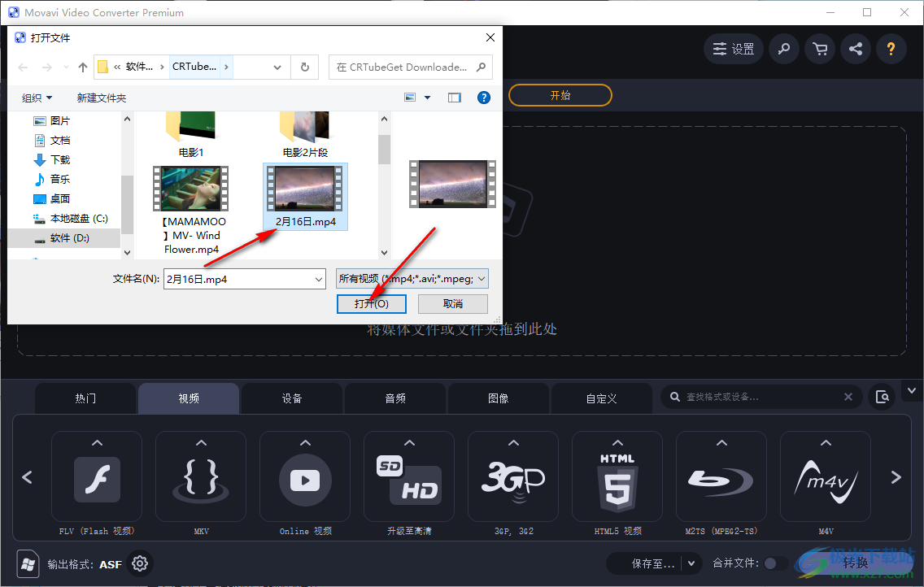
Task: Pick the Online video format icon
Action: tap(305, 480)
